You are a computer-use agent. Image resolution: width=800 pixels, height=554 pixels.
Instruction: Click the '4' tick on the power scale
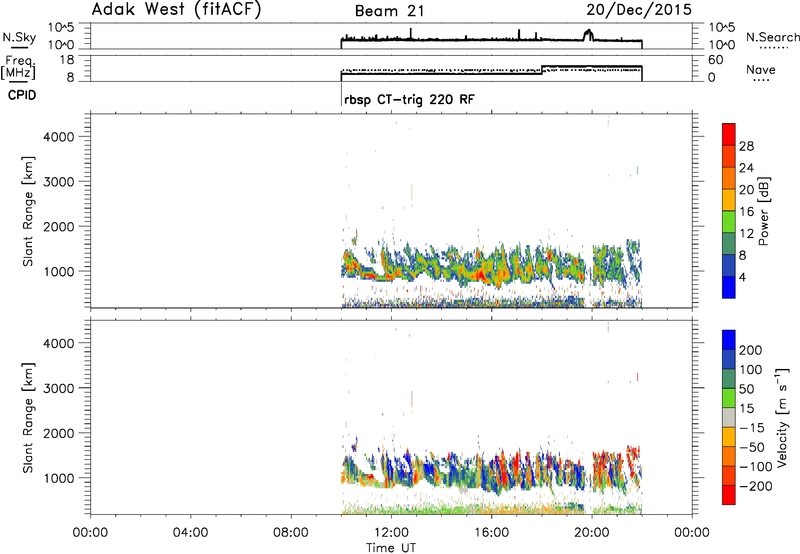point(742,277)
